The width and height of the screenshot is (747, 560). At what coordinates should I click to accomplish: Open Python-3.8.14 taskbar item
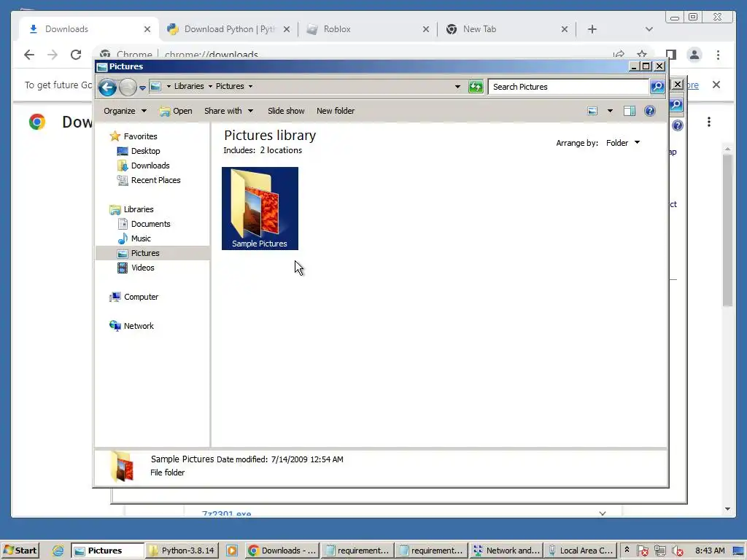pos(182,551)
